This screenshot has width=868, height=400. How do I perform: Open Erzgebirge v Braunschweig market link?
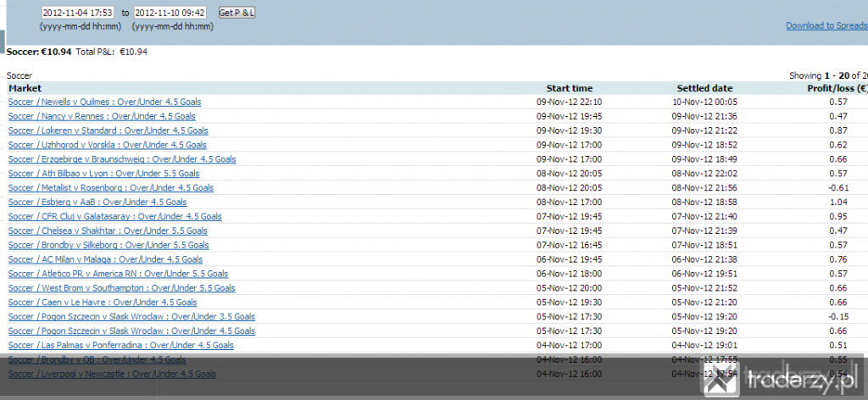(x=122, y=159)
